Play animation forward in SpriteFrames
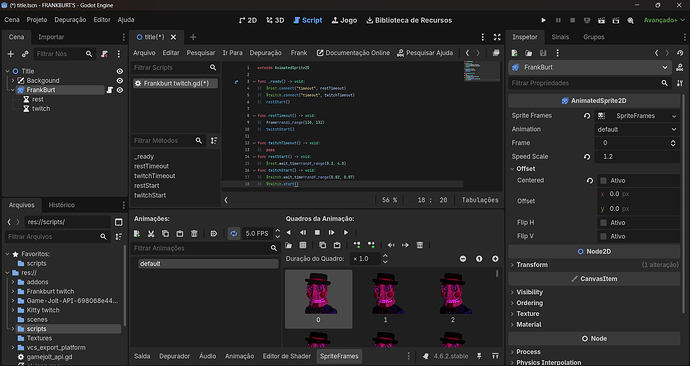 346,232
